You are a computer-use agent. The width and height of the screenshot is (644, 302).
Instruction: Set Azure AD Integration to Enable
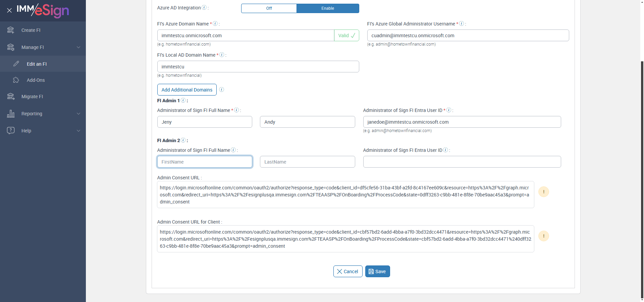328,8
